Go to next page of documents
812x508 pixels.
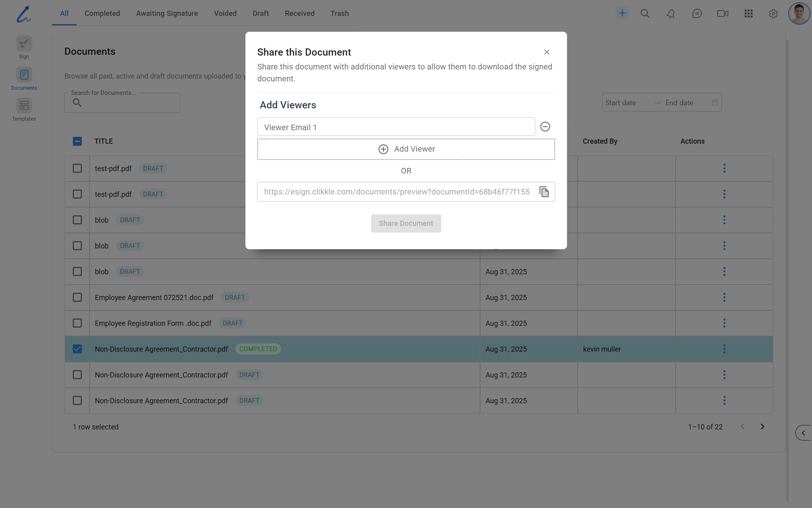pos(762,427)
